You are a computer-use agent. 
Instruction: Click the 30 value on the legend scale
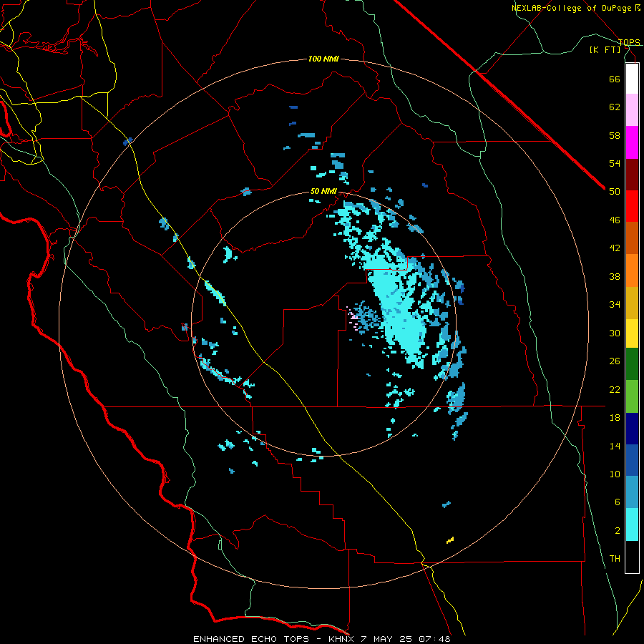pyautogui.click(x=615, y=333)
